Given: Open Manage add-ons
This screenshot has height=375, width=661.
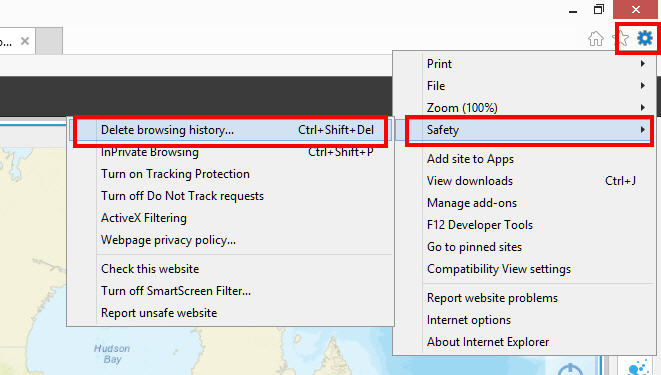Looking at the screenshot, I should [524, 203].
